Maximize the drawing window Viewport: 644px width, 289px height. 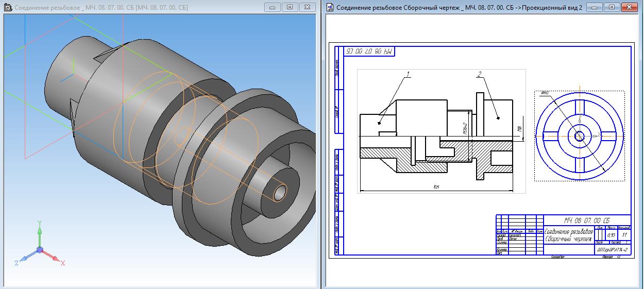click(x=611, y=7)
